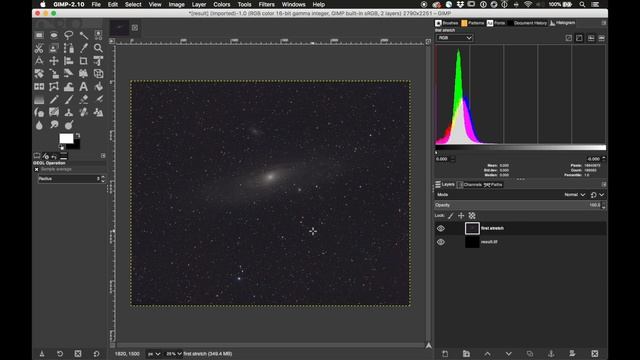Click the black background color swatch
This screenshot has height=360, width=640.
click(x=76, y=145)
